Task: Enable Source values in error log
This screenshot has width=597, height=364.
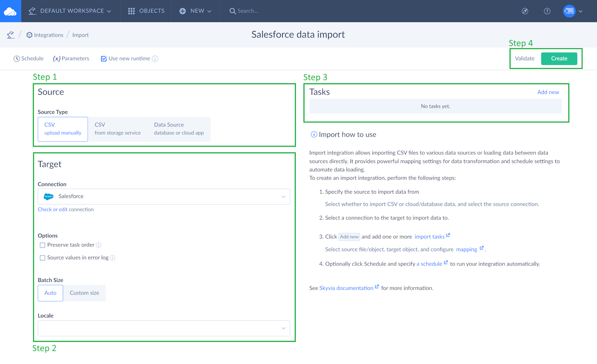Action: tap(42, 258)
